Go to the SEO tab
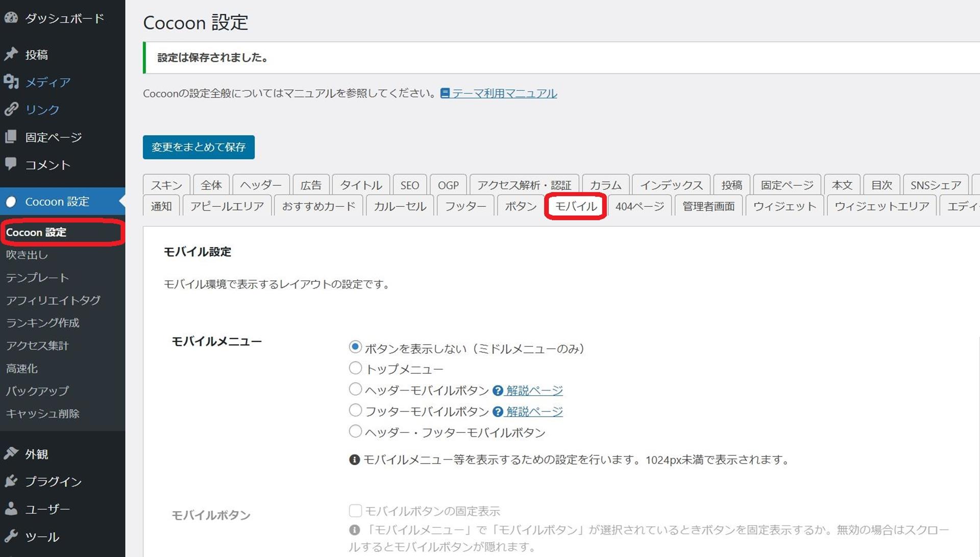 tap(410, 185)
